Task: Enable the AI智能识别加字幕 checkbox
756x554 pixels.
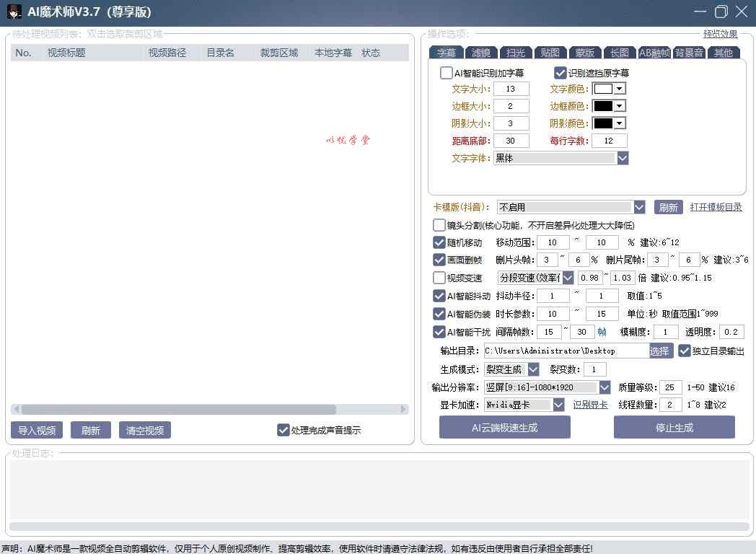Action: coord(447,73)
